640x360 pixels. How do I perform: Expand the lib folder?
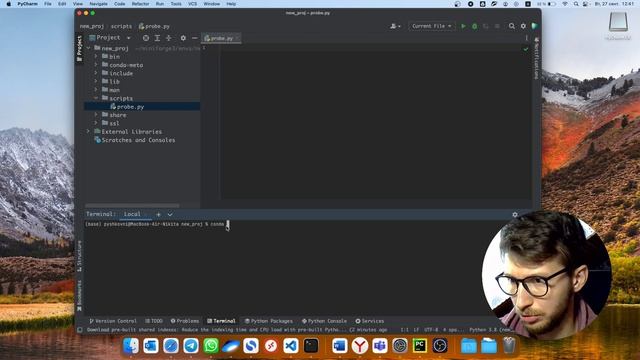pyautogui.click(x=96, y=82)
